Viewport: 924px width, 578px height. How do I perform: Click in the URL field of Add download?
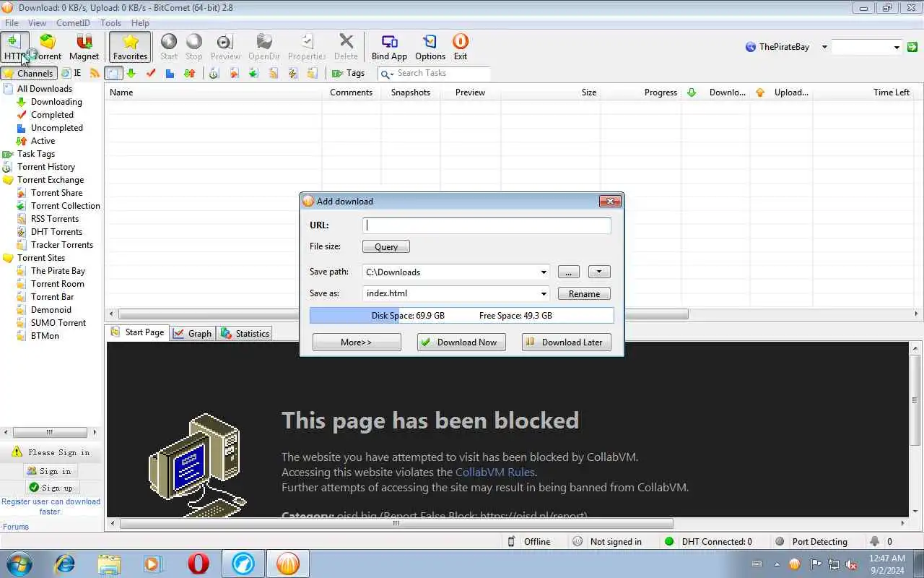[487, 225]
